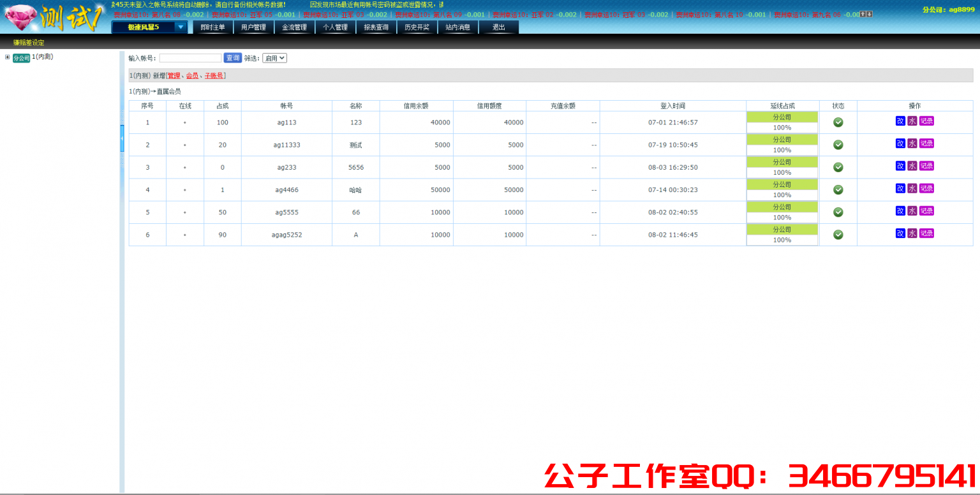
Task: Open the 赚赔差设定 submenu link
Action: click(29, 42)
